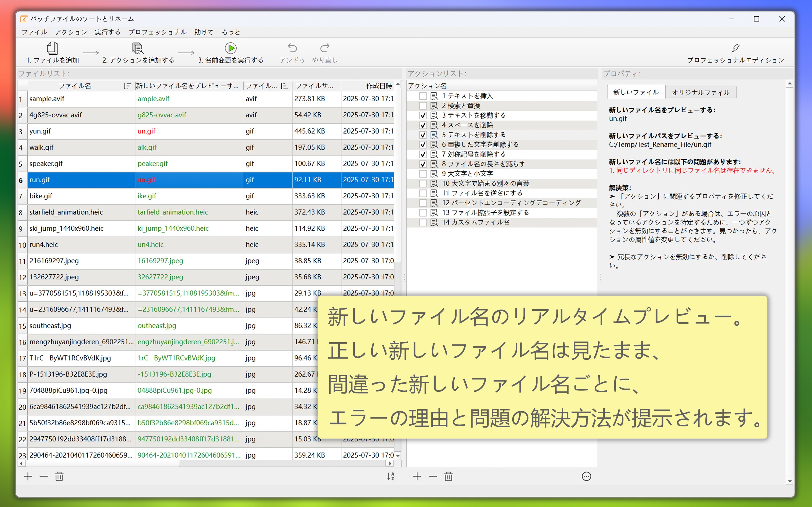This screenshot has width=812, height=507.
Task: Switch to the オリジナルファイル tab
Action: [701, 92]
